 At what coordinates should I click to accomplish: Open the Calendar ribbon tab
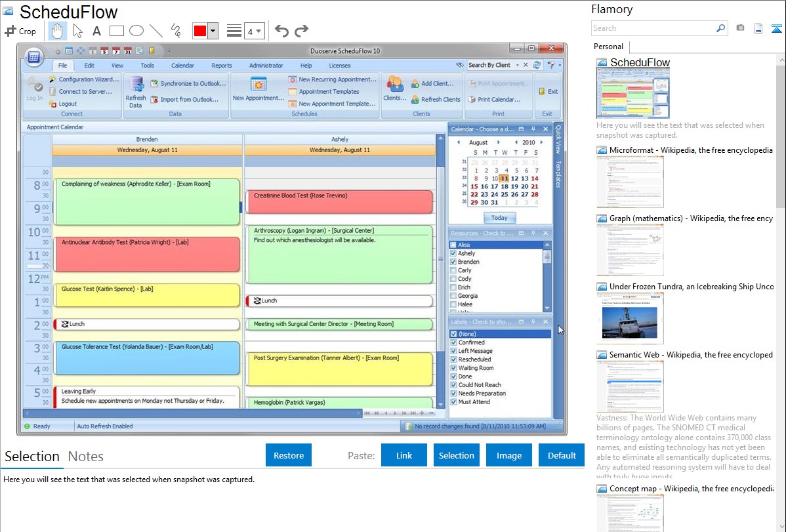click(x=182, y=65)
